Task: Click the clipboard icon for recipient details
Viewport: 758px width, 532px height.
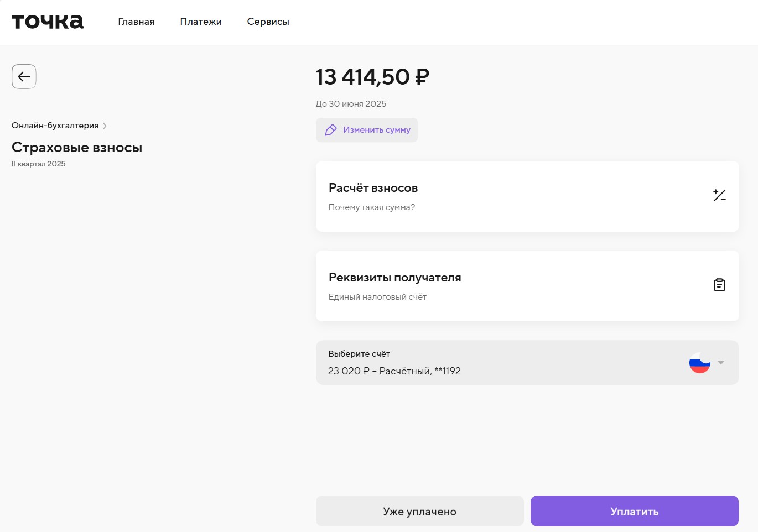Action: (x=719, y=285)
